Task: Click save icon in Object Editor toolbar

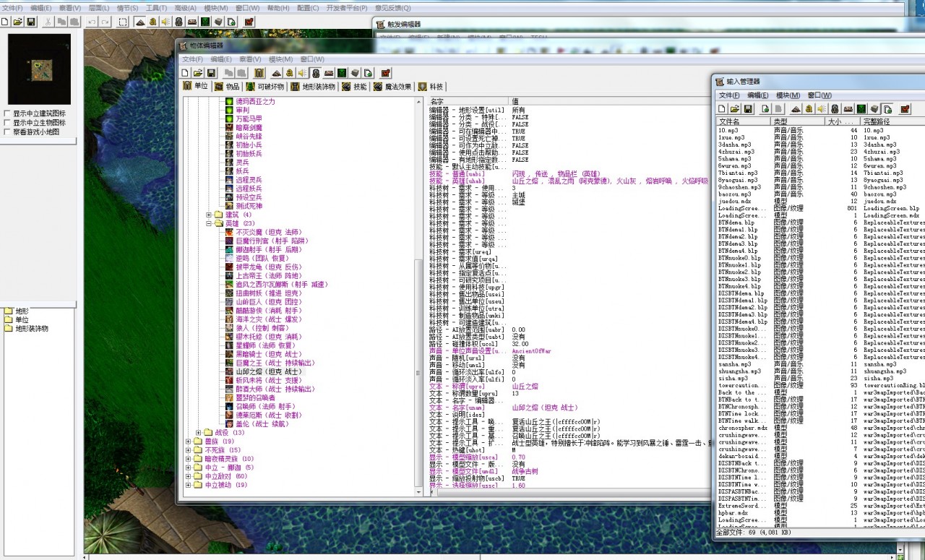Action: [211, 73]
